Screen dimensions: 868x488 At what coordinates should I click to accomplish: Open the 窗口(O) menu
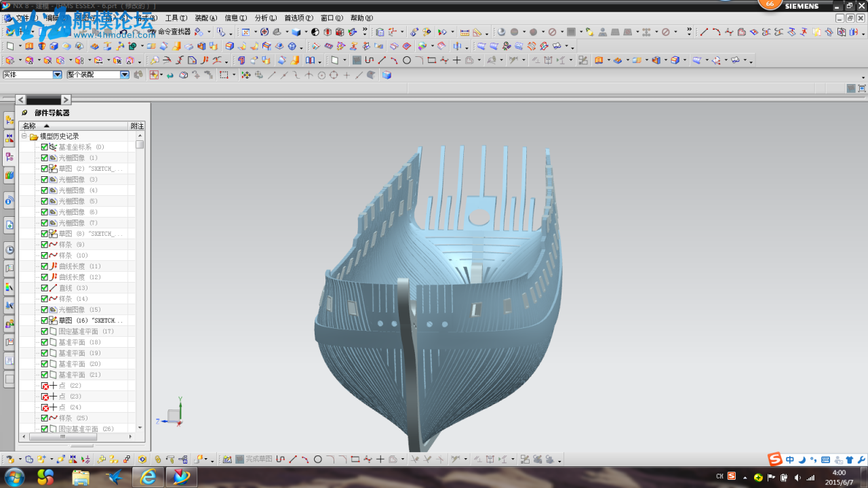(332, 18)
